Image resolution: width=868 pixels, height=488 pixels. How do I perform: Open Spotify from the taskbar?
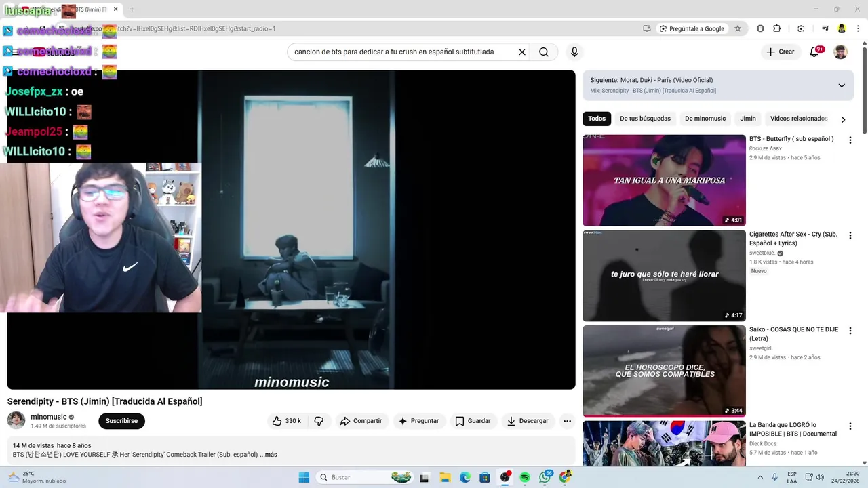(x=525, y=477)
